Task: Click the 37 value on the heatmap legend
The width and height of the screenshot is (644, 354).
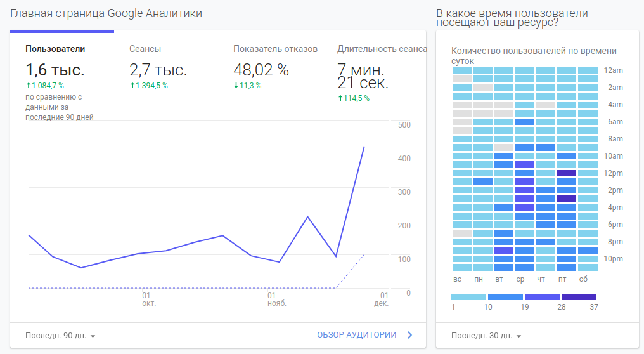Action: coord(594,307)
